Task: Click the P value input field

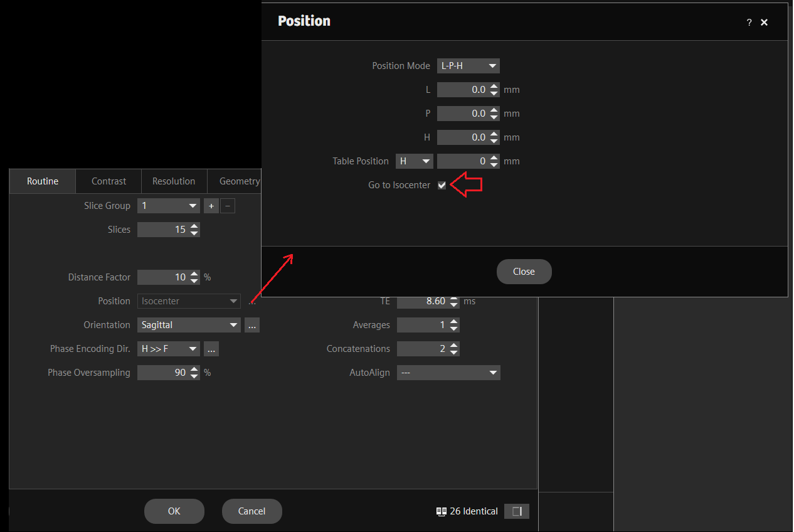Action: [462, 114]
